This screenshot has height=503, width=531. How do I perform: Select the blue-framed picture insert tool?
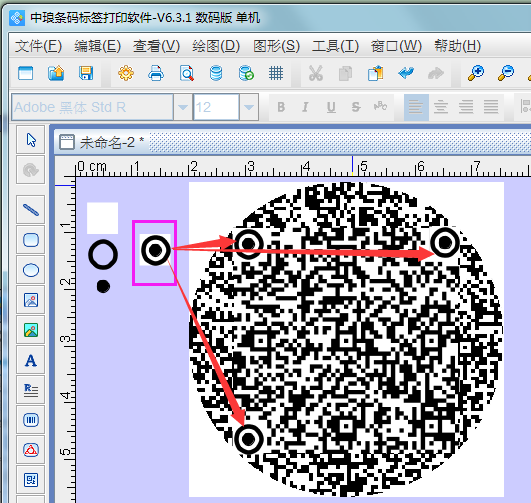pyautogui.click(x=31, y=300)
